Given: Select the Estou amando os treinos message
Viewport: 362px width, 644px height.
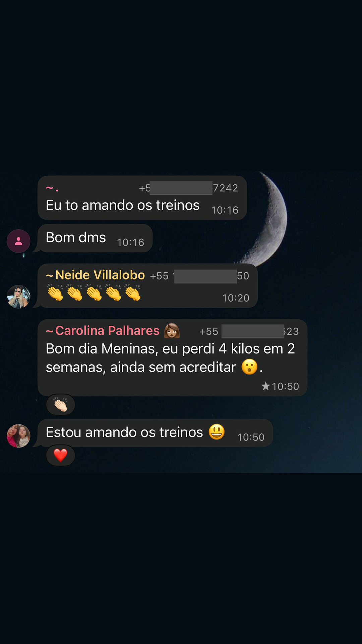Looking at the screenshot, I should coord(155,433).
